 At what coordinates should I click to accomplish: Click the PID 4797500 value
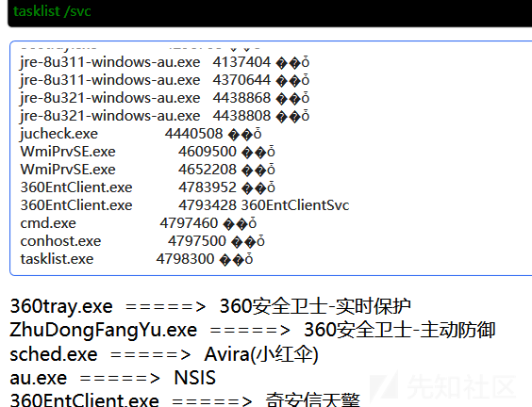[x=197, y=241]
